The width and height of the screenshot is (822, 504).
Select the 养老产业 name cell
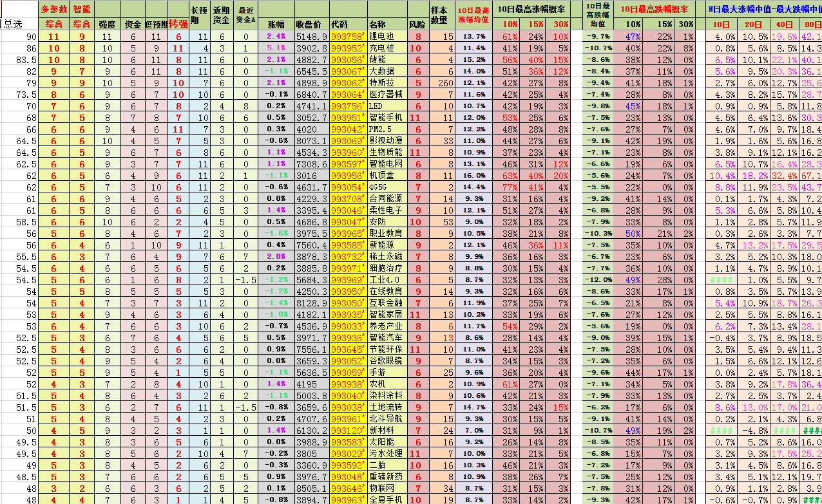click(x=388, y=326)
